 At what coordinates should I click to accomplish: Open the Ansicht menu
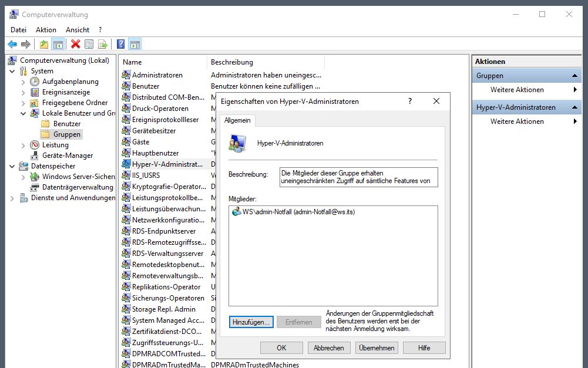pyautogui.click(x=78, y=29)
